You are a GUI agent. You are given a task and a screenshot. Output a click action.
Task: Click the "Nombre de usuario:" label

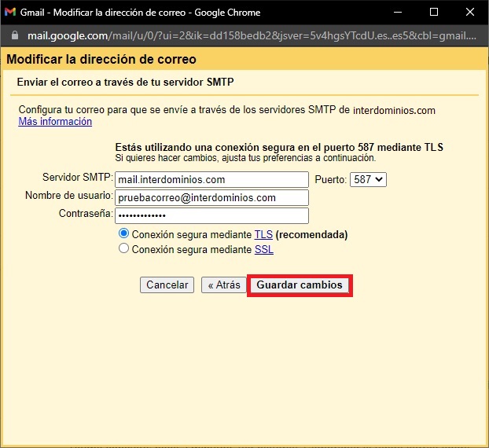[69, 195]
